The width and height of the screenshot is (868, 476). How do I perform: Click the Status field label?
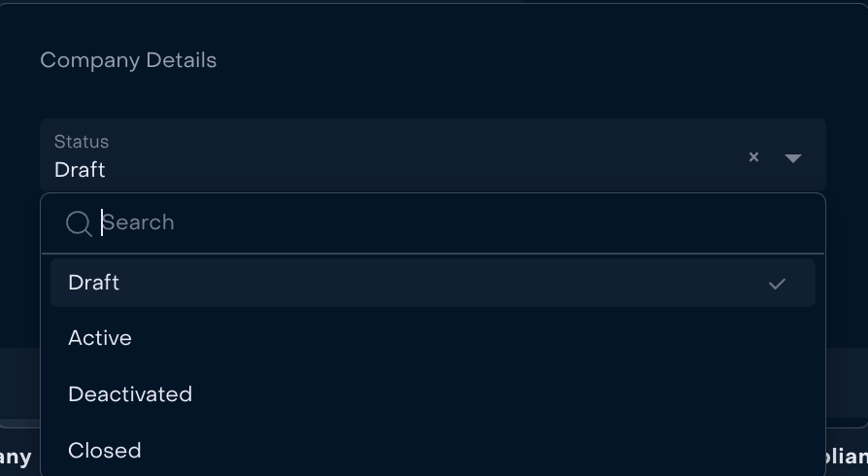pyautogui.click(x=82, y=142)
